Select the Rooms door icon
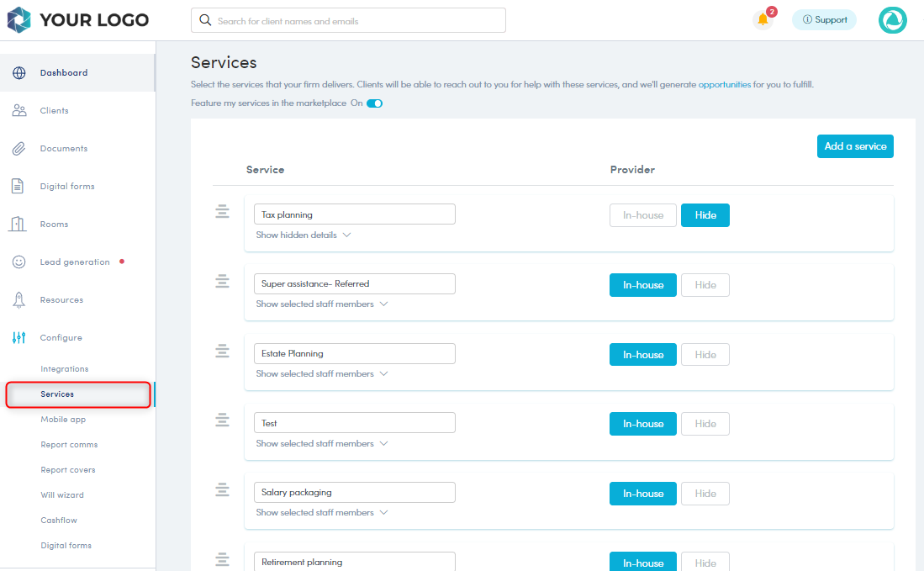924x571 pixels. point(18,225)
